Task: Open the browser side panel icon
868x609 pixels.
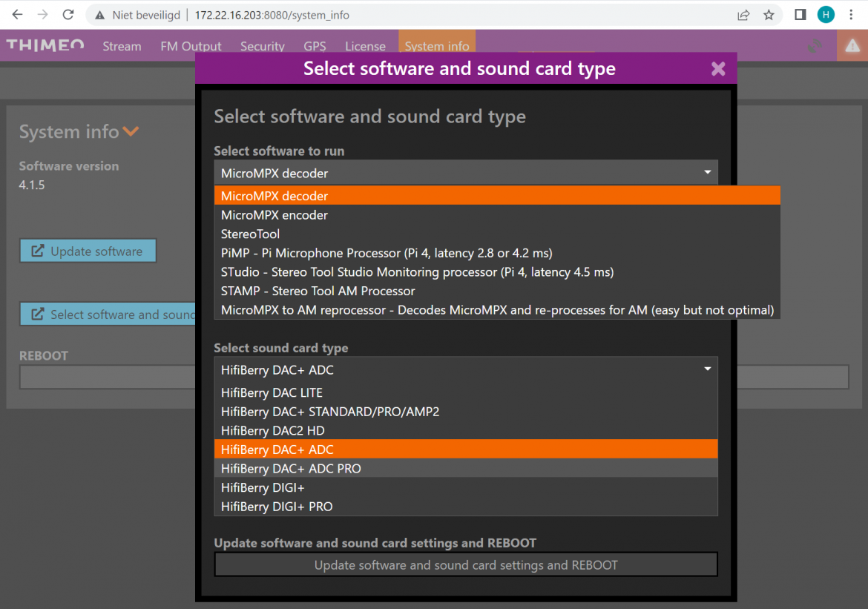Action: 800,15
